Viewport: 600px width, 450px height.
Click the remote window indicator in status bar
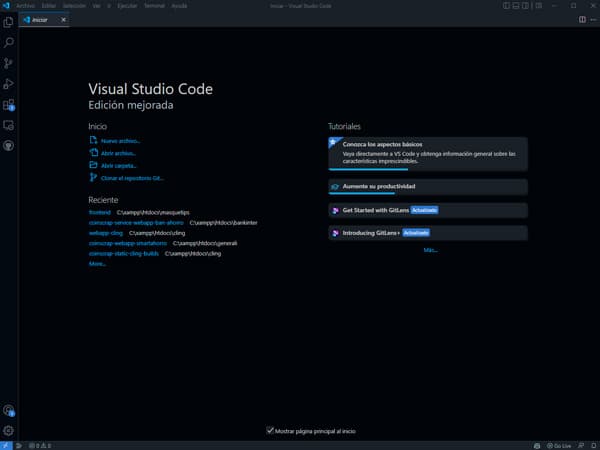(6, 446)
